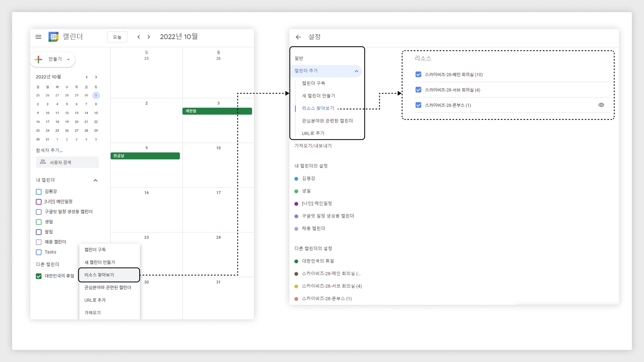Open 가져오기/내보내기 settings link
644x362 pixels.
(x=313, y=146)
